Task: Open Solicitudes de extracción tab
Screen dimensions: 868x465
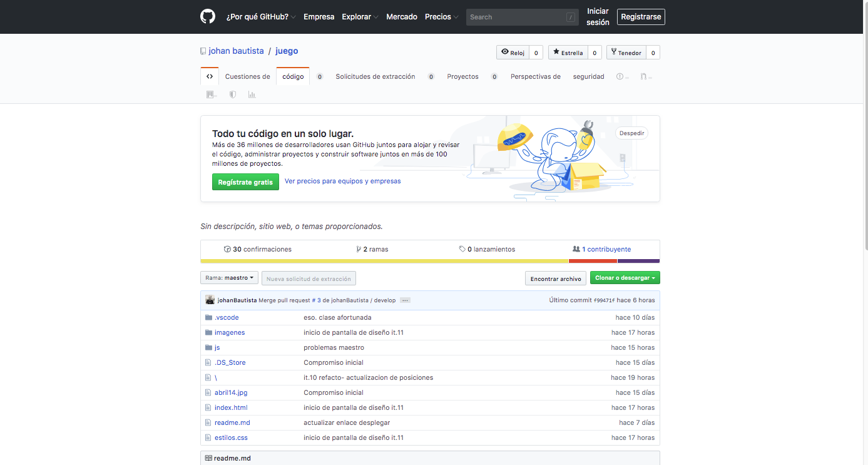Action: point(375,76)
